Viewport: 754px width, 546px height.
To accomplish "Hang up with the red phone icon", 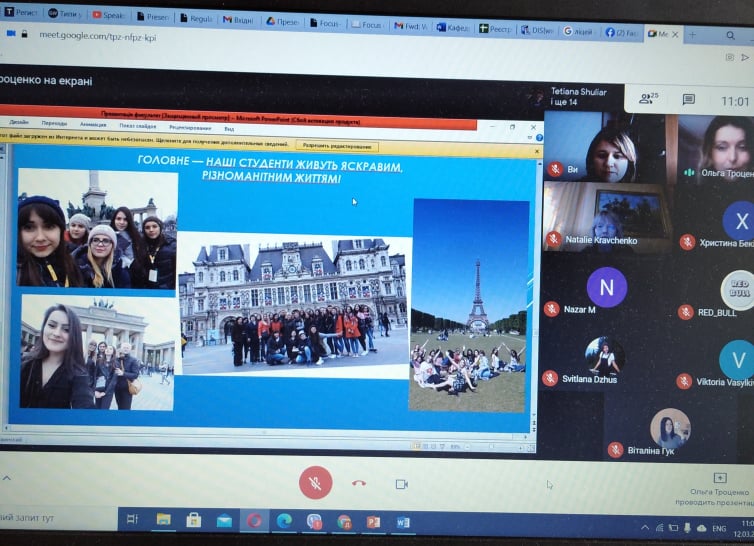I will [x=359, y=483].
